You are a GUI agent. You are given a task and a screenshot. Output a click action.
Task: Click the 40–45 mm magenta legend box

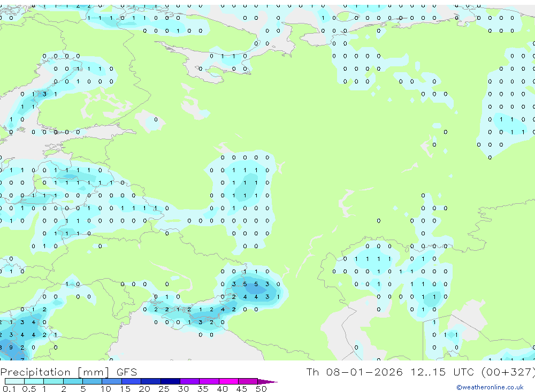click(228, 381)
